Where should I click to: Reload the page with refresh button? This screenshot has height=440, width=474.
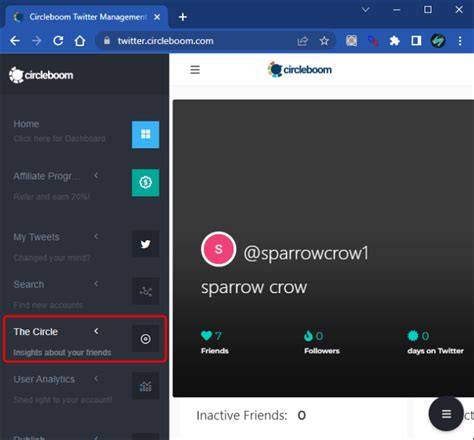tap(58, 41)
